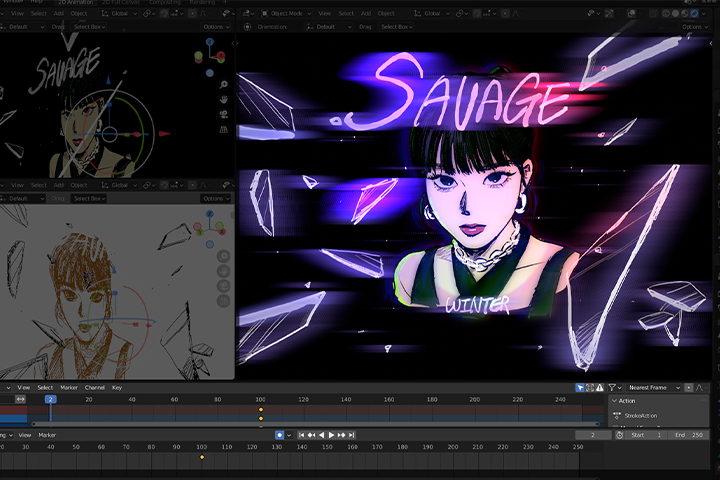Open Add menu in main viewport
The height and width of the screenshot is (480, 720).
click(x=366, y=13)
